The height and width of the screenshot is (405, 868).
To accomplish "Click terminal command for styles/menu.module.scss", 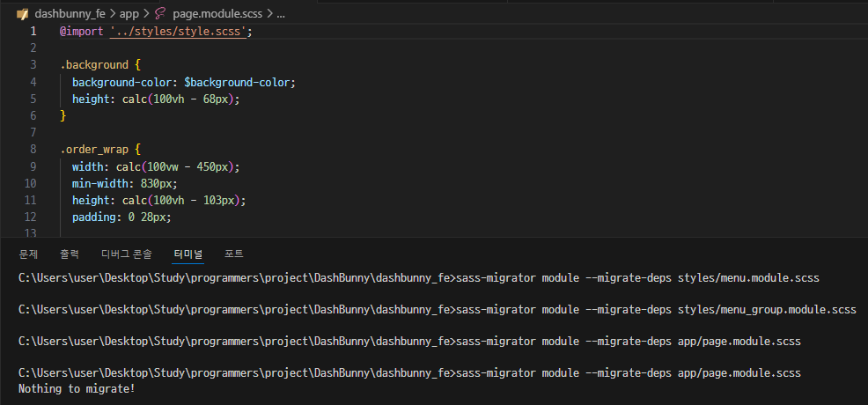I will coord(637,277).
